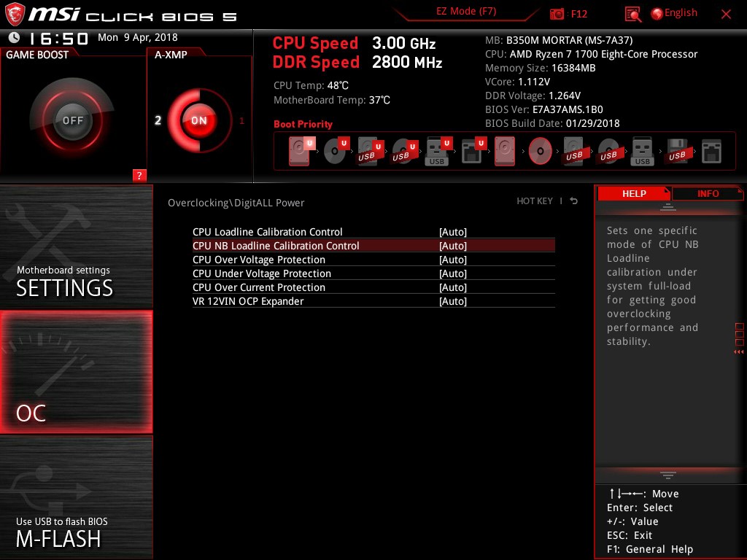
Task: Select the CPU Under Voltage Protection row
Action: coord(373,273)
